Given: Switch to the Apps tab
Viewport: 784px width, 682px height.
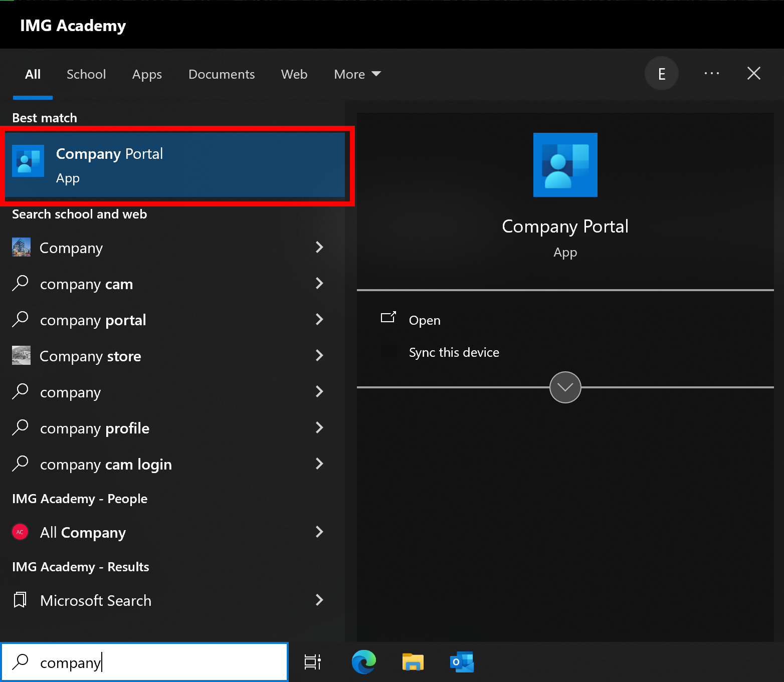Looking at the screenshot, I should point(147,74).
